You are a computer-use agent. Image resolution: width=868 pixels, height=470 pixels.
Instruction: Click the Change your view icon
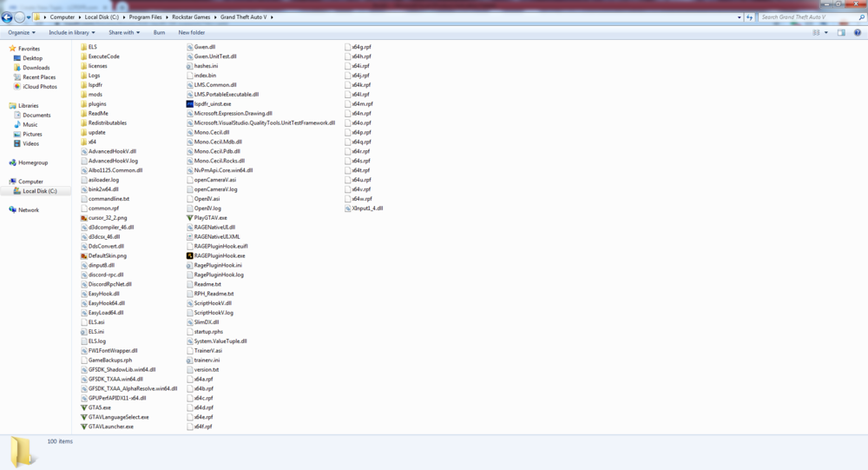click(816, 33)
